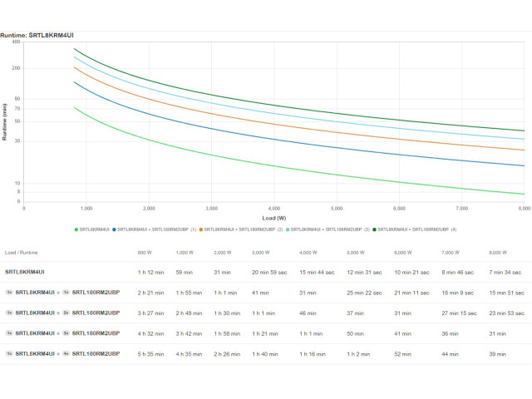Viewport: 532px width, 399px height.
Task: Toggle legend entry SRTL8KRM4UI + SRTL180RM2UBP (2)
Action: pyautogui.click(x=241, y=229)
